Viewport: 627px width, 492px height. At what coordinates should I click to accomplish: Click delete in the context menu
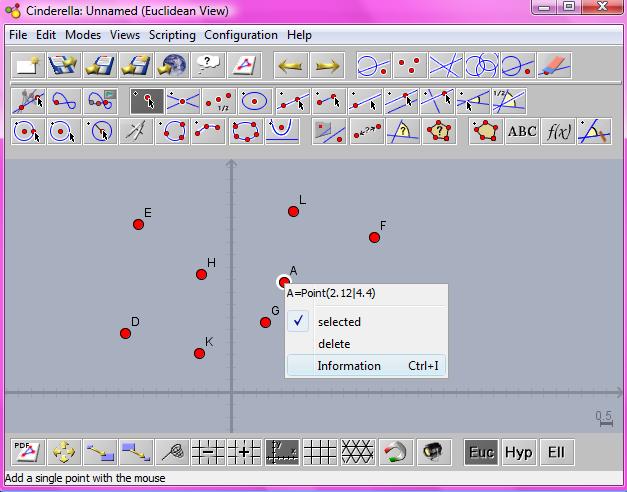pos(334,344)
